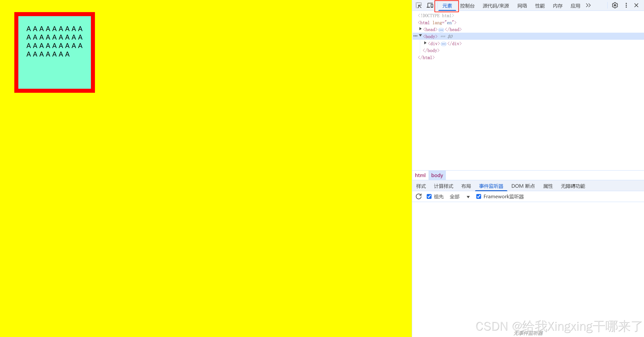Click the ellipsis badge in the head element
644x337 pixels.
point(441,30)
